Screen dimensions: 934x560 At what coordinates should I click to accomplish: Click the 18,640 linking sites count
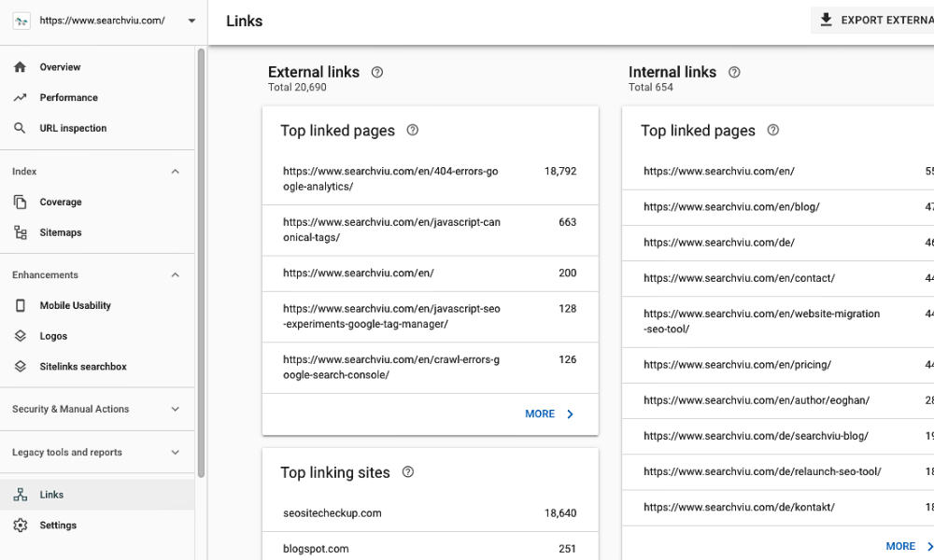click(559, 513)
